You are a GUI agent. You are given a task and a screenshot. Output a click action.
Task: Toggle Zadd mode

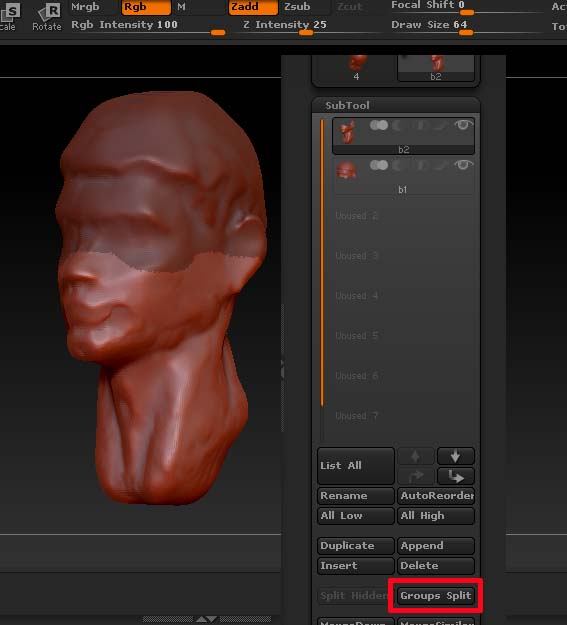click(253, 7)
